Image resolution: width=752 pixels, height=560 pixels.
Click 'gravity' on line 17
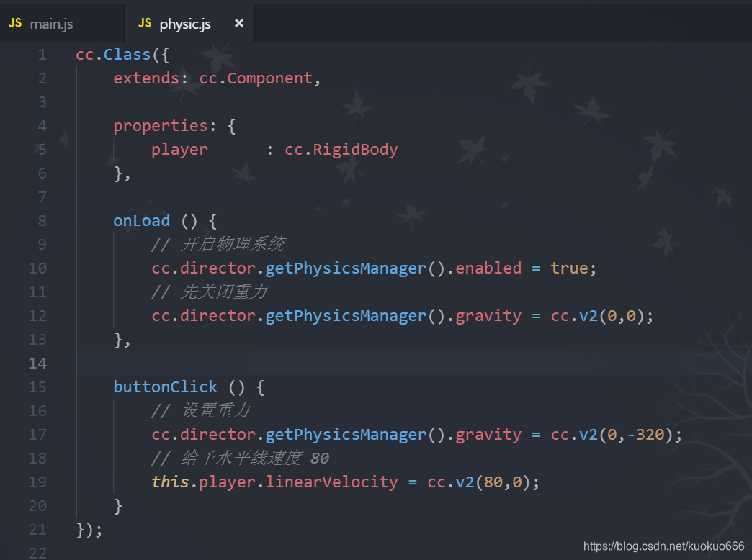click(x=488, y=435)
